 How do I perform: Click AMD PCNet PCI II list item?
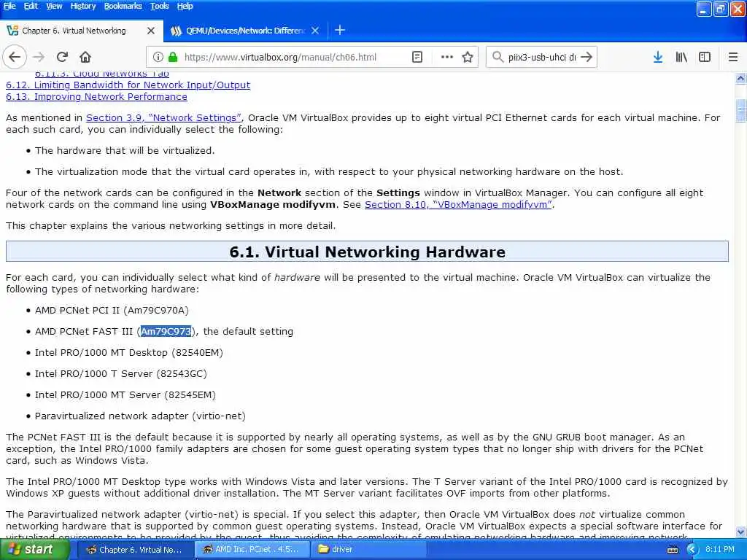click(112, 311)
